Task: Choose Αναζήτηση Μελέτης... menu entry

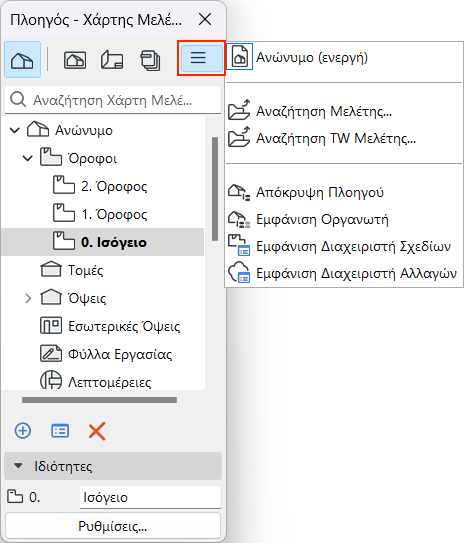Action: coord(345,111)
